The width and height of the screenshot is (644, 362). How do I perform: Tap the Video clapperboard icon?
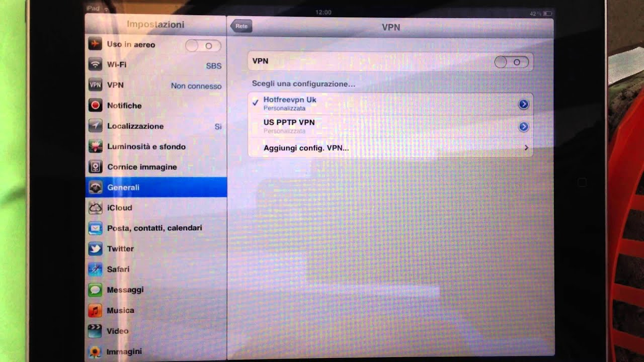[x=95, y=331]
